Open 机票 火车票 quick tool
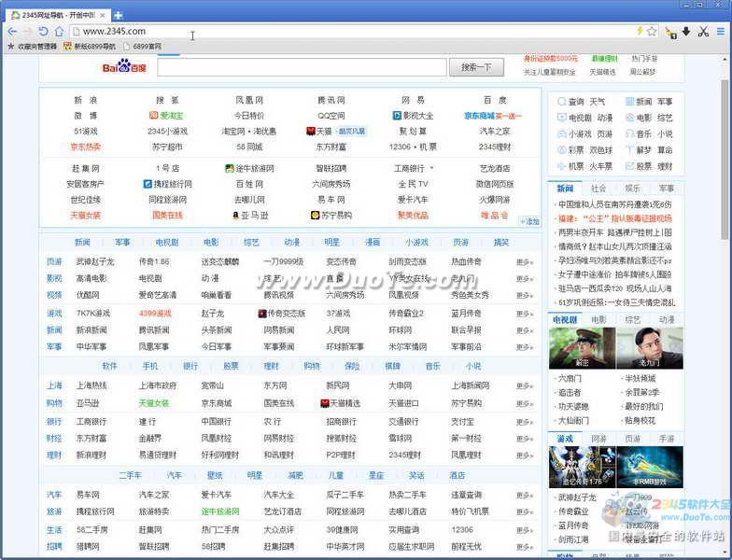Screen dimensions: 732x560 [585, 166]
